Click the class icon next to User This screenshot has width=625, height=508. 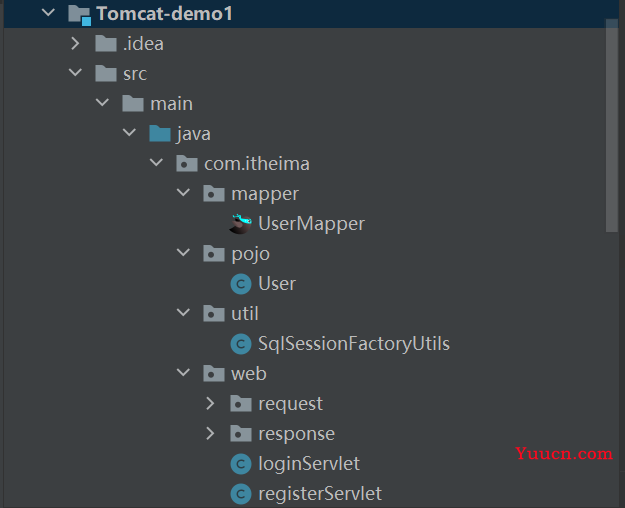coord(241,284)
